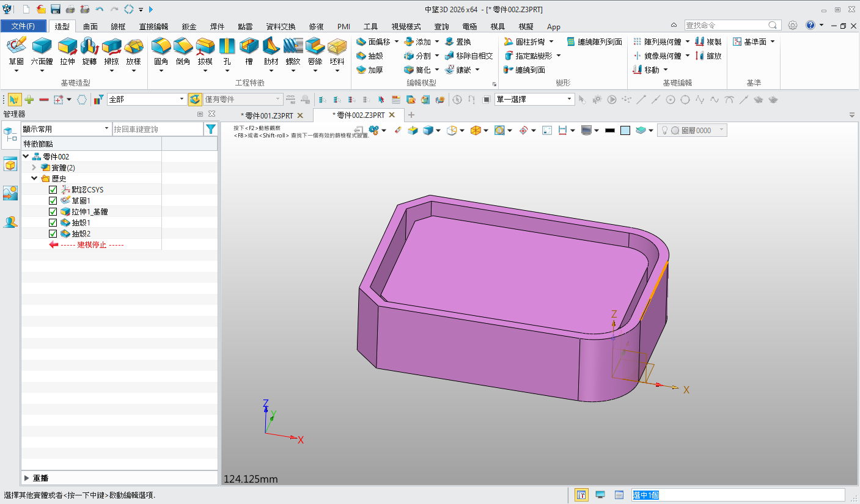Pick the 槽 slot tool icon
The width and height of the screenshot is (860, 504).
tap(249, 46)
